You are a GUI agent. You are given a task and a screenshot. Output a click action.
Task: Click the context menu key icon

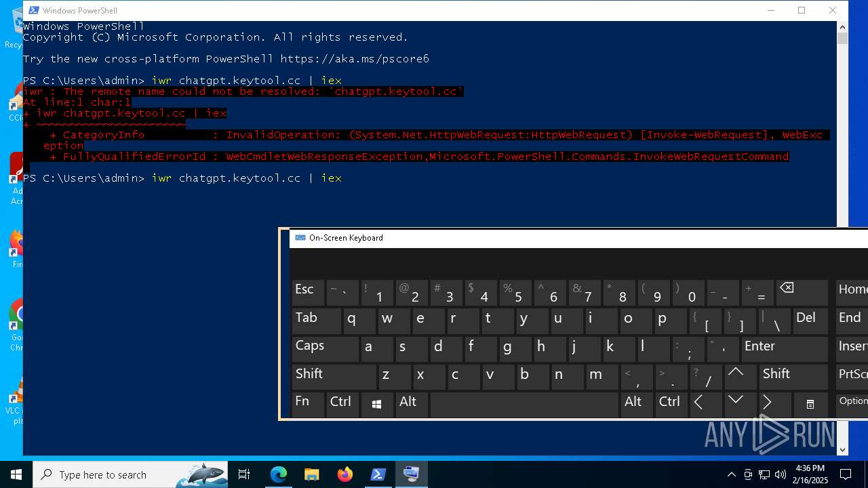click(810, 404)
